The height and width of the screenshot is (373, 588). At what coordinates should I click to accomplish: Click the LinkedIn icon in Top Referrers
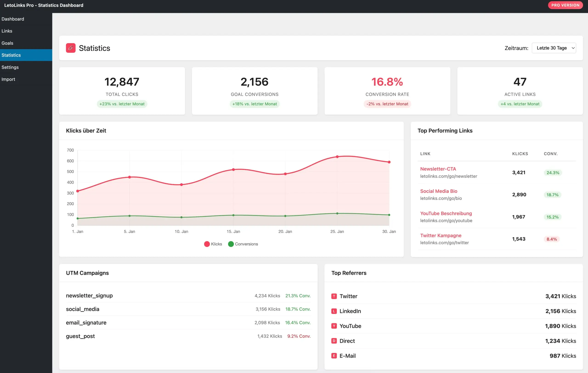pos(334,311)
